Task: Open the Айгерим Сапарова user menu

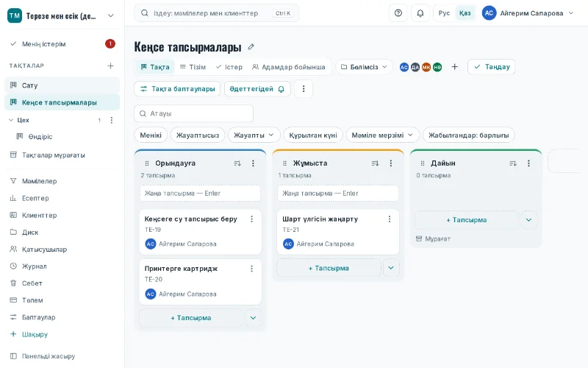Action: [528, 13]
